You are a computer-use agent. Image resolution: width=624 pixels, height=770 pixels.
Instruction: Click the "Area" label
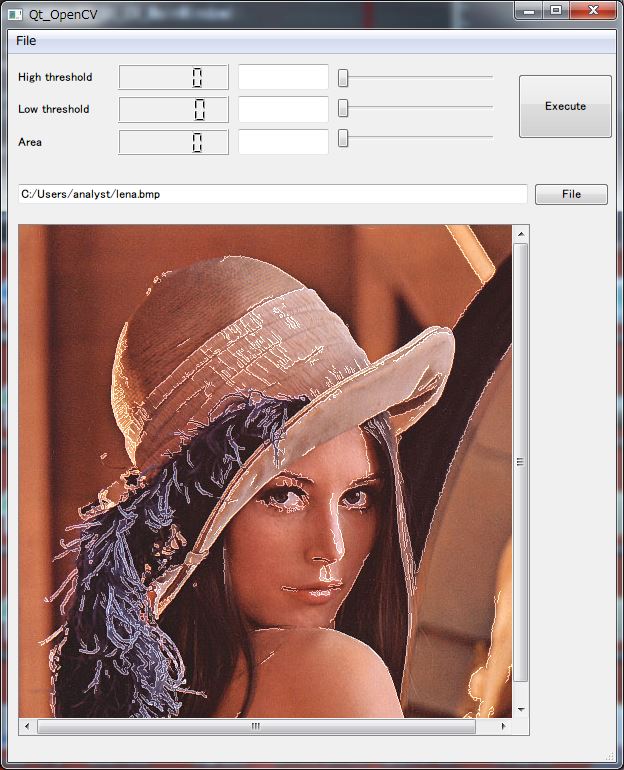pos(29,142)
